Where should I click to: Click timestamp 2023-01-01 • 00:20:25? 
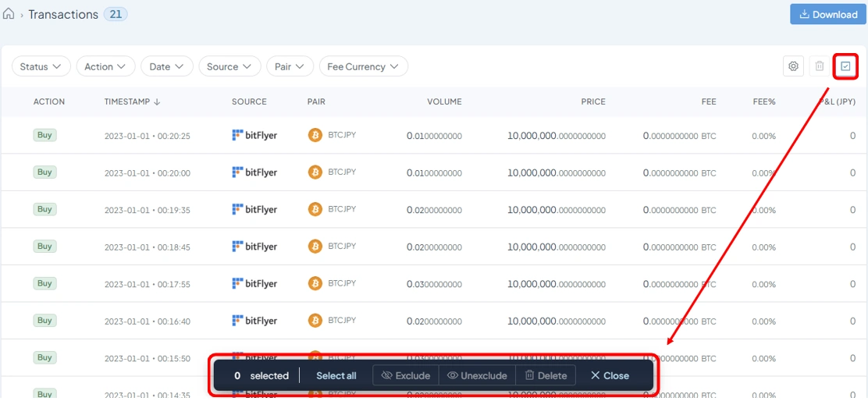tap(148, 136)
